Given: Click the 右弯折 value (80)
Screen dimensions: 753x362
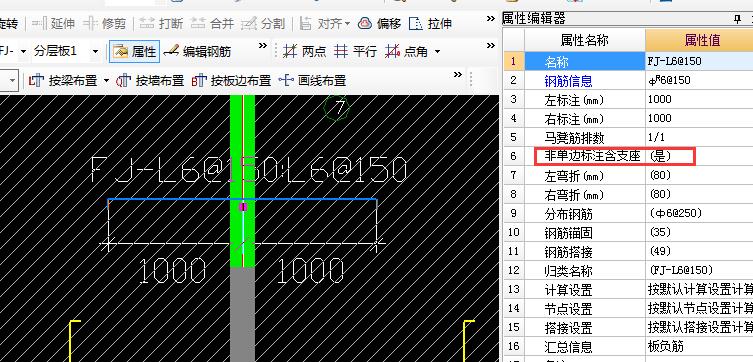Looking at the screenshot, I should click(x=699, y=194).
